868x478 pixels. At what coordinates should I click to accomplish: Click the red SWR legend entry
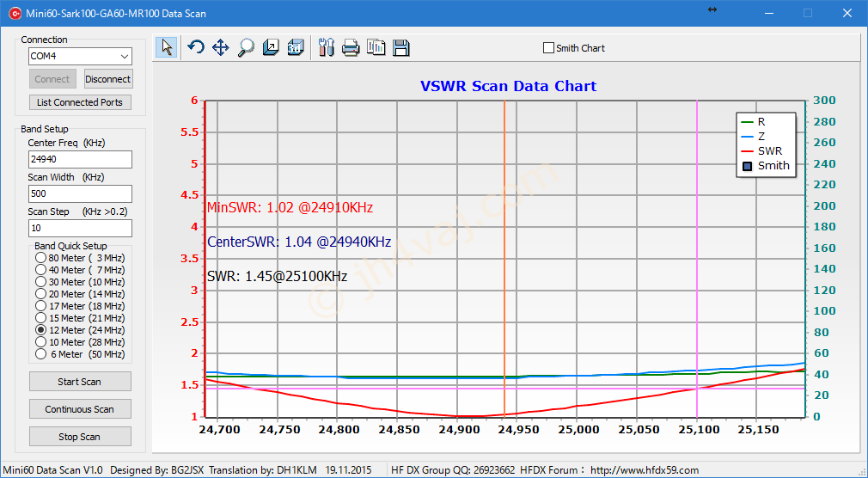[x=761, y=150]
